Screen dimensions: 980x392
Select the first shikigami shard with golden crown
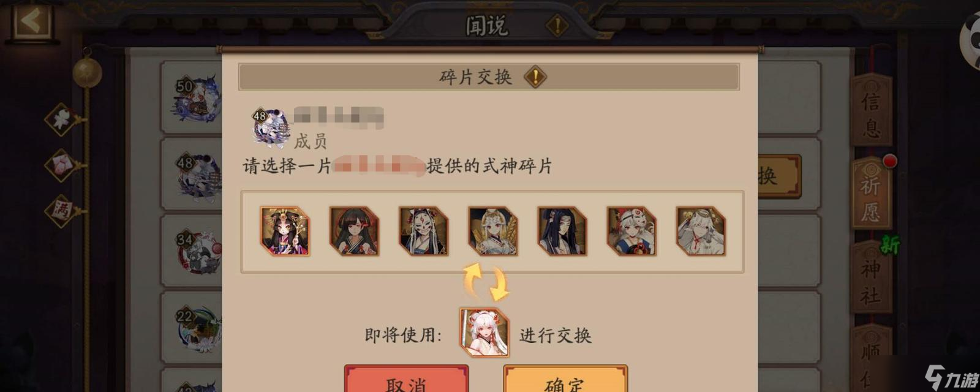285,231
